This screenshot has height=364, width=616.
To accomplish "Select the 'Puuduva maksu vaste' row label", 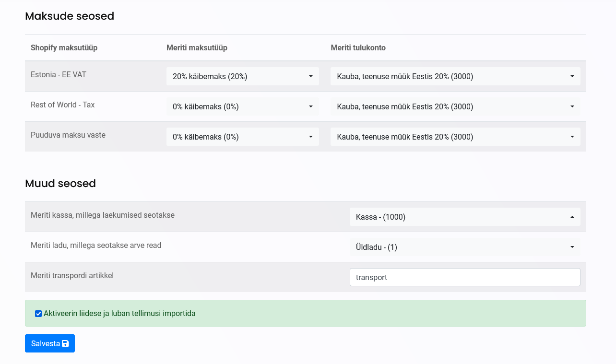I will [68, 135].
